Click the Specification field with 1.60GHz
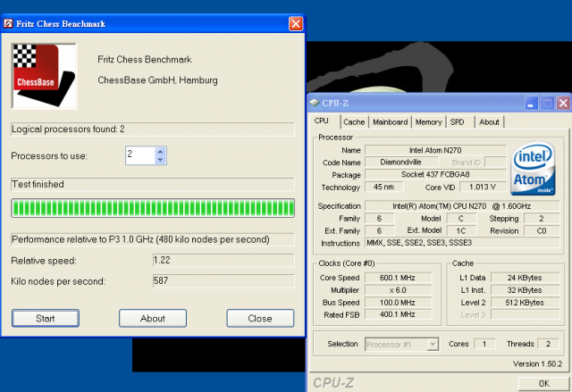This screenshot has height=392, width=572. [462, 206]
